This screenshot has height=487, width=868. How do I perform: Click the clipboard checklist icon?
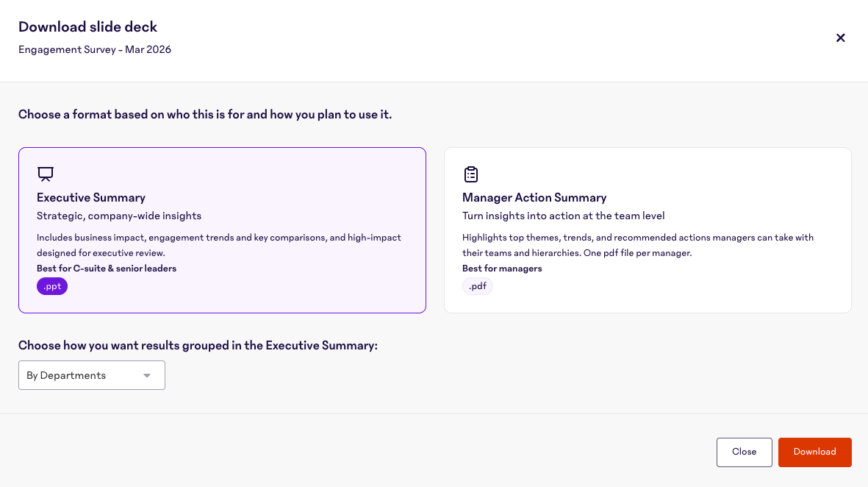[471, 174]
